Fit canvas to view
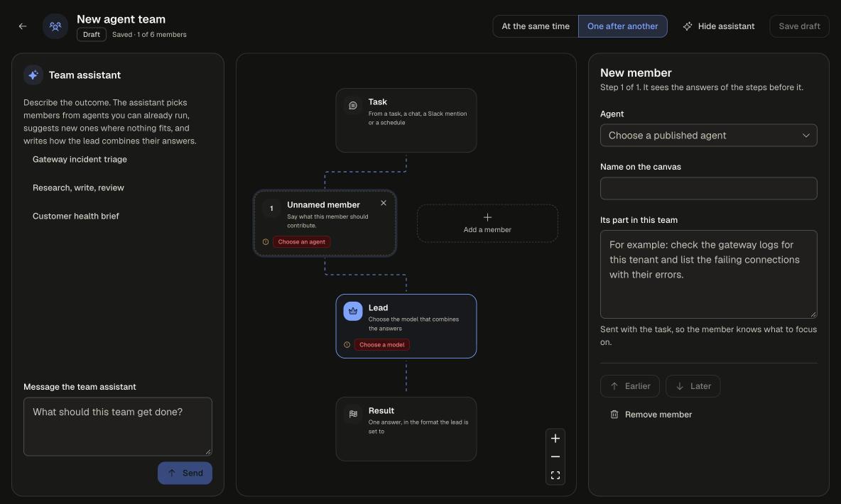The height and width of the screenshot is (504, 841). pyautogui.click(x=555, y=475)
